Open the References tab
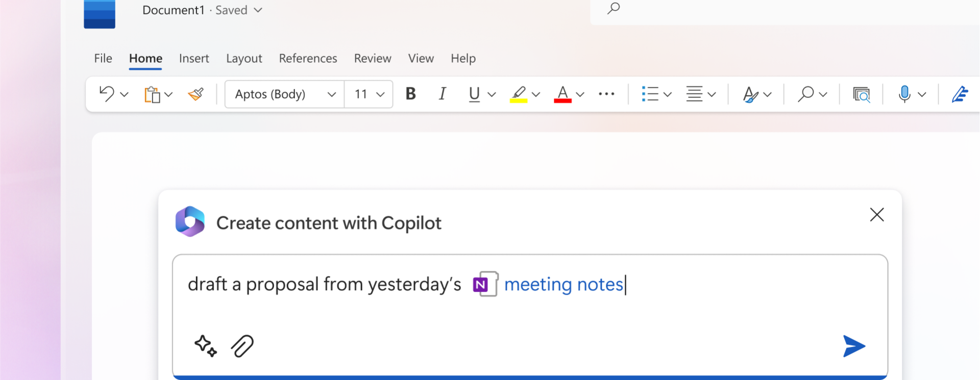 [x=308, y=58]
